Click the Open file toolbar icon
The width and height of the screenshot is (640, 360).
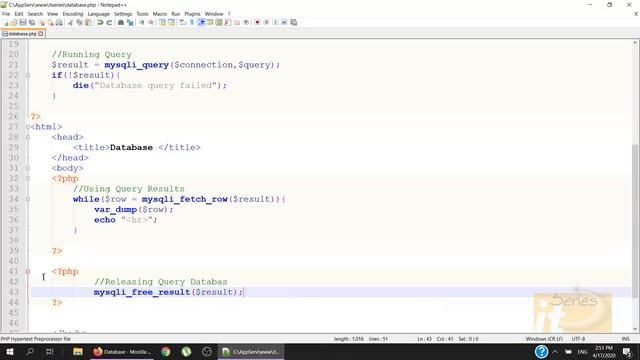(x=14, y=22)
